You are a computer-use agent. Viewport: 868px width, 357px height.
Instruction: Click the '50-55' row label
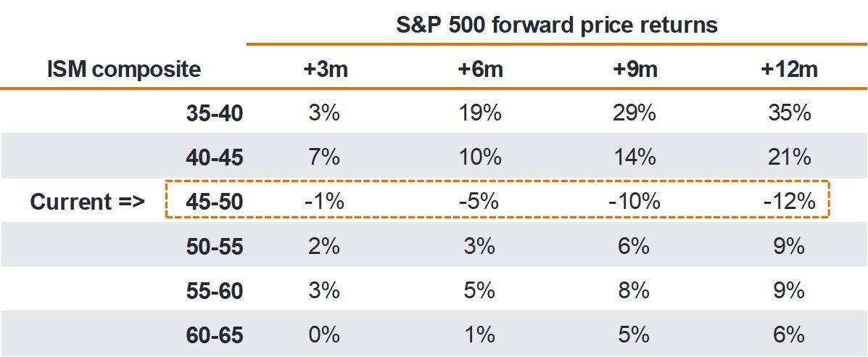click(x=214, y=247)
